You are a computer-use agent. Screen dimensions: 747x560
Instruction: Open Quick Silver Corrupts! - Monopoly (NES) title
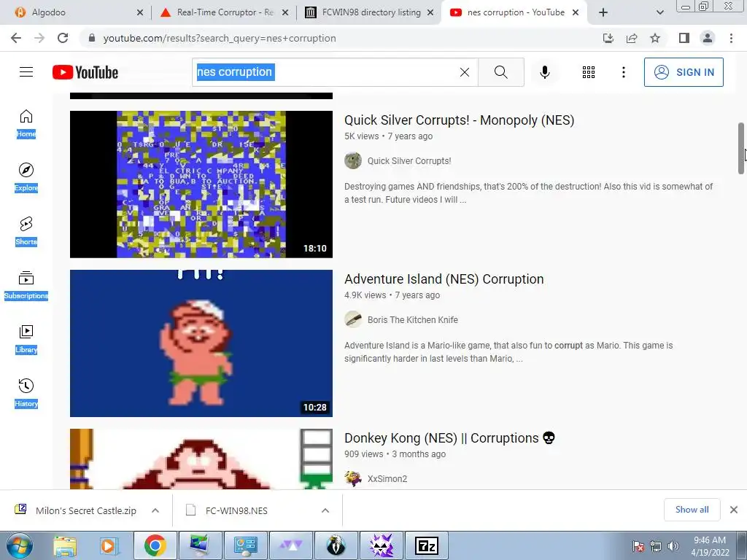[460, 120]
